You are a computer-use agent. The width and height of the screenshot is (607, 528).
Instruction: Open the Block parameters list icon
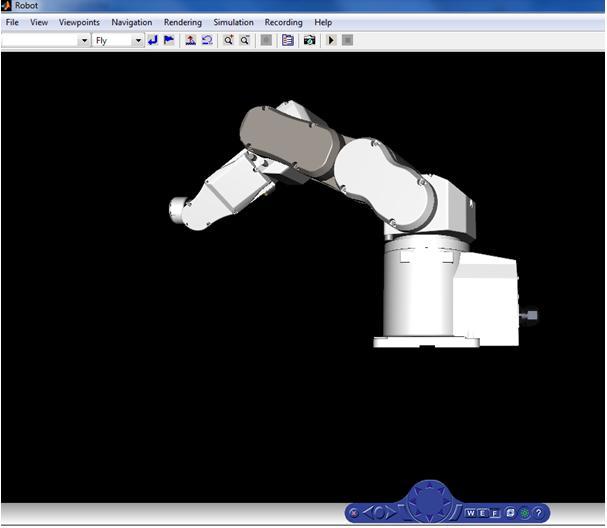[288, 40]
